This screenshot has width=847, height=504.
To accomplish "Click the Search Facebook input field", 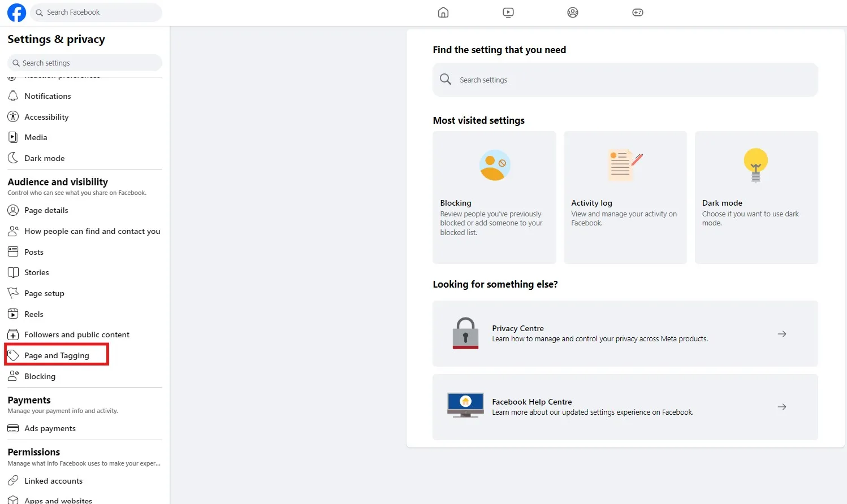I will pyautogui.click(x=96, y=12).
